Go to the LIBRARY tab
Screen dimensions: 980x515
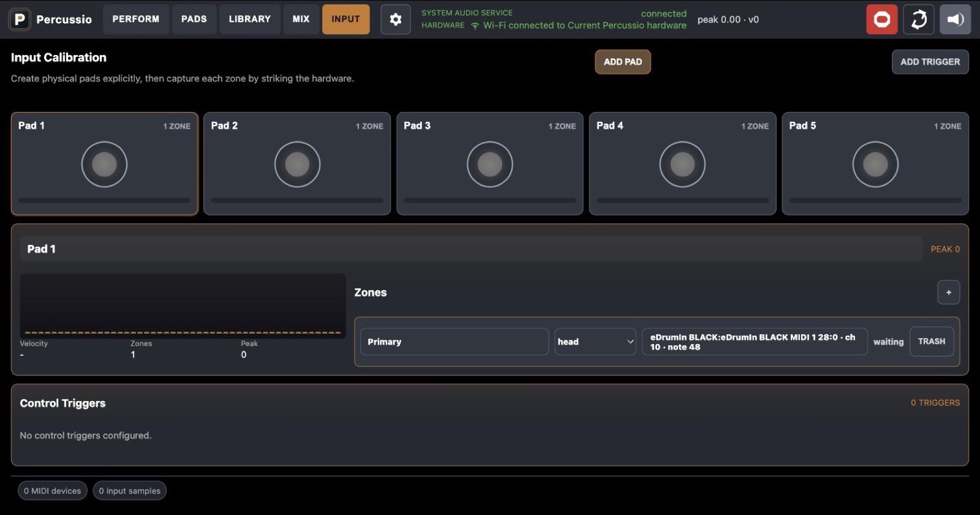click(250, 20)
